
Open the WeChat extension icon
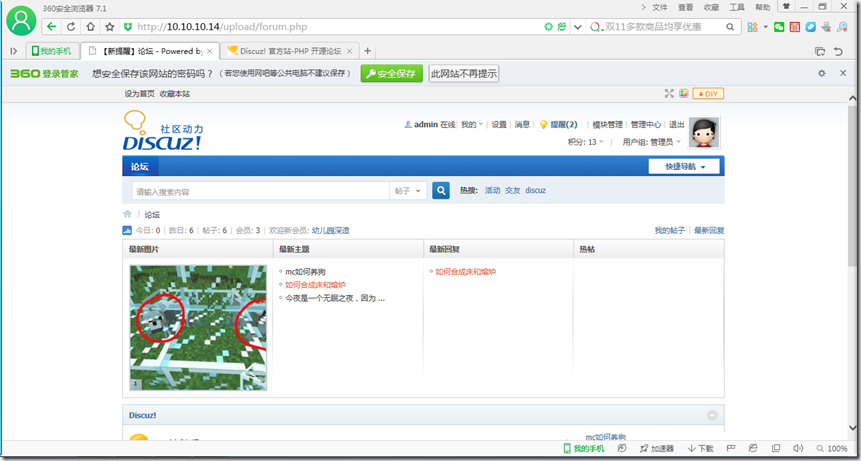779,27
